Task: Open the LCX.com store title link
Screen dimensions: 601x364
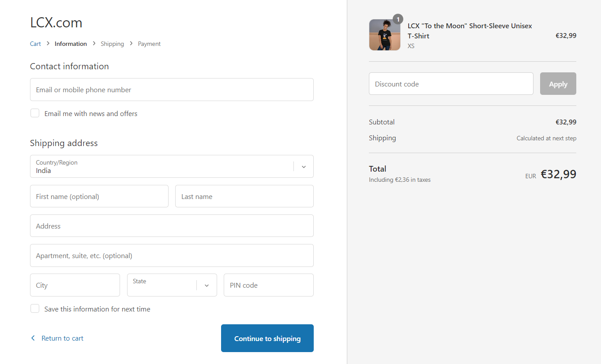Action: click(56, 23)
